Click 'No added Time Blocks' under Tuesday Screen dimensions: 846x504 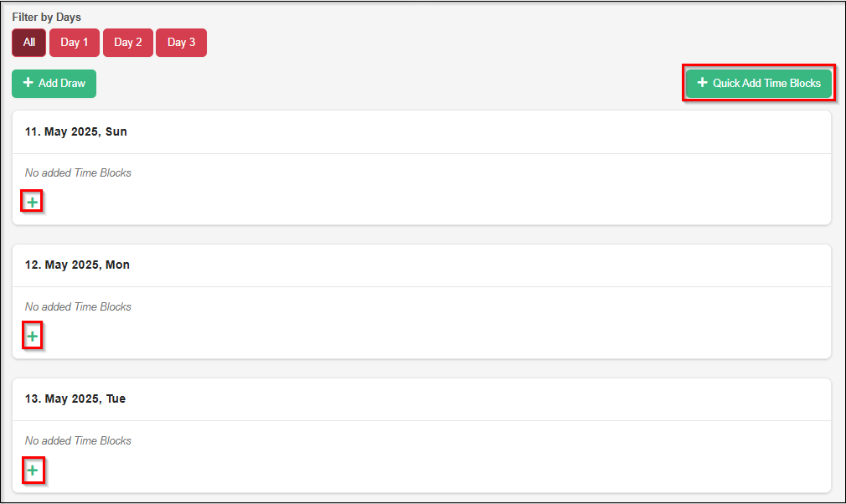pos(78,440)
